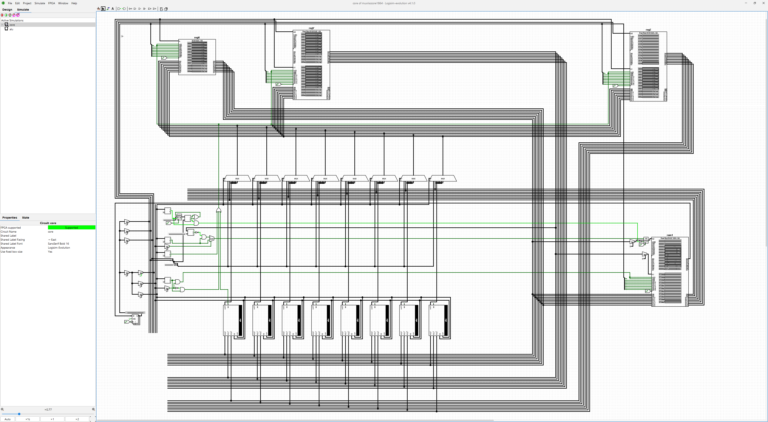
Task: Click the x2 zoom button
Action: click(x=77, y=419)
